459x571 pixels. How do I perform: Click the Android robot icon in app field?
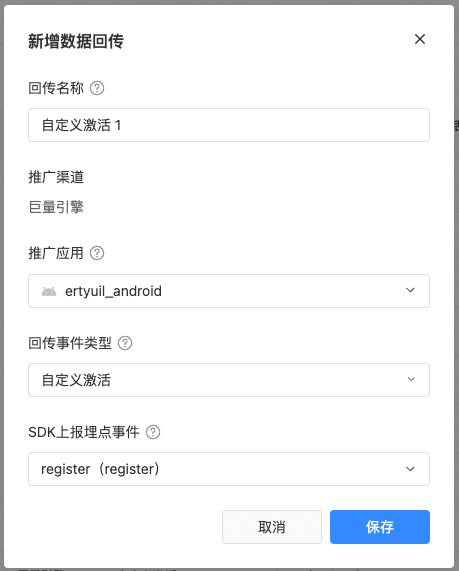pyautogui.click(x=49, y=291)
